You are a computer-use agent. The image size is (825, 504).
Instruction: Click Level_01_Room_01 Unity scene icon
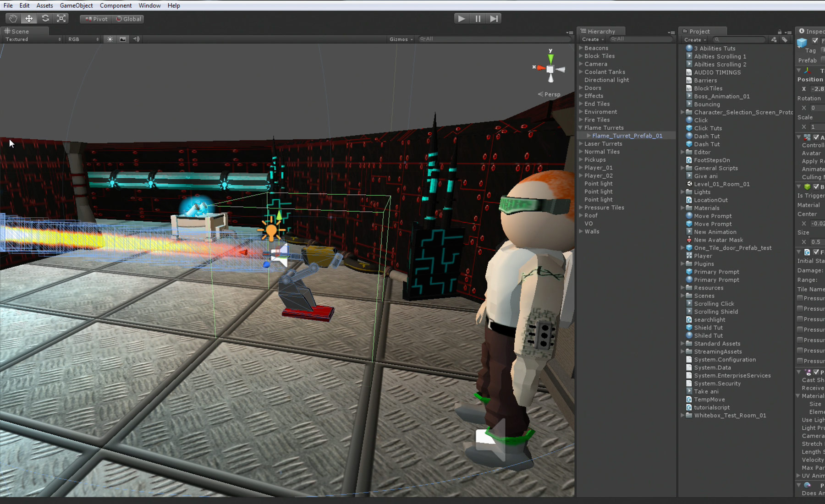689,184
